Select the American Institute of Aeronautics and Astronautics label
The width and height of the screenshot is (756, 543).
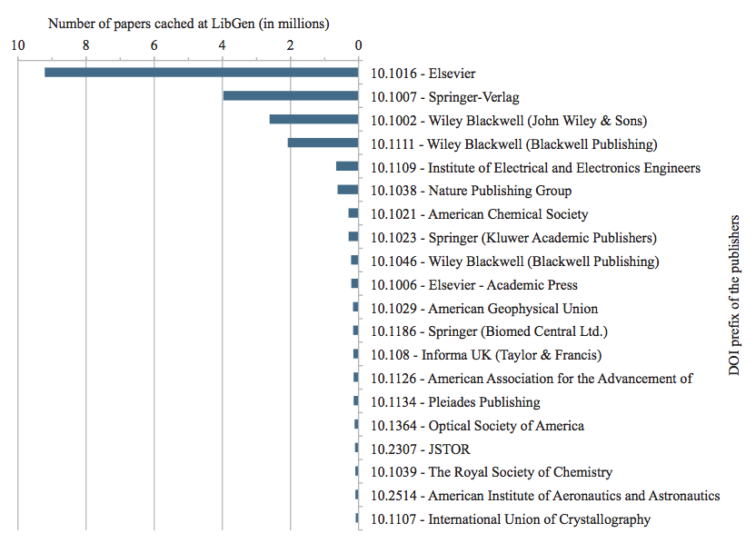tap(545, 496)
